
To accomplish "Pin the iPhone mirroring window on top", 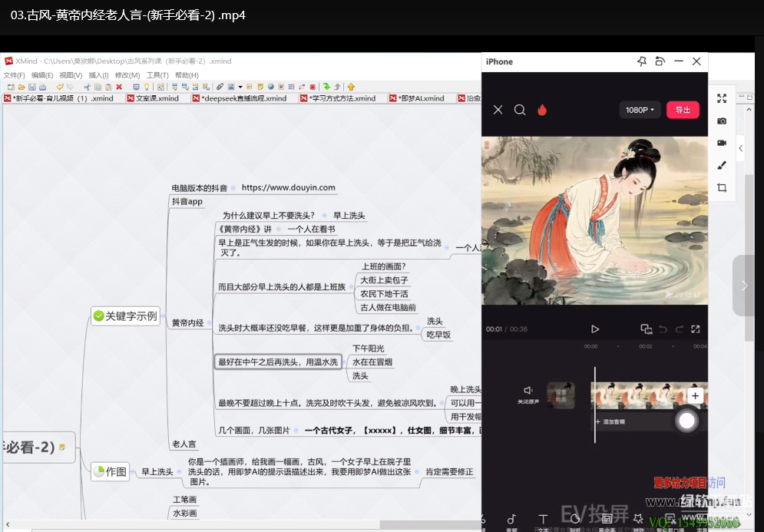I will coord(642,61).
